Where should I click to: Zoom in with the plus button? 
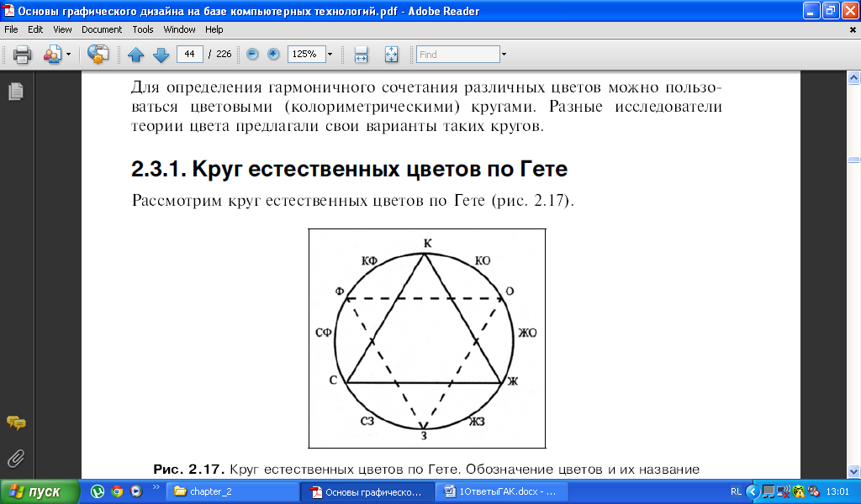click(273, 54)
